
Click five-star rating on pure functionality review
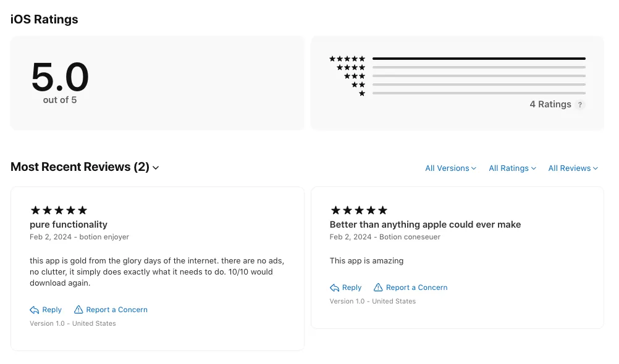click(x=59, y=210)
